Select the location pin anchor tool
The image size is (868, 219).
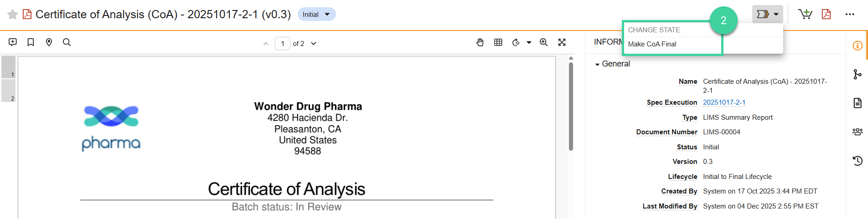49,42
